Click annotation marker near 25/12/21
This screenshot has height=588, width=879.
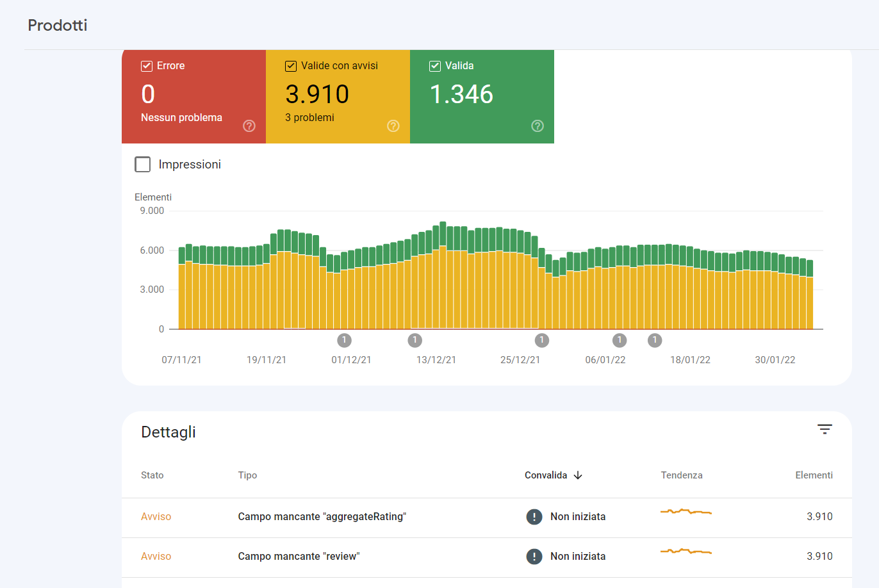[x=542, y=340]
